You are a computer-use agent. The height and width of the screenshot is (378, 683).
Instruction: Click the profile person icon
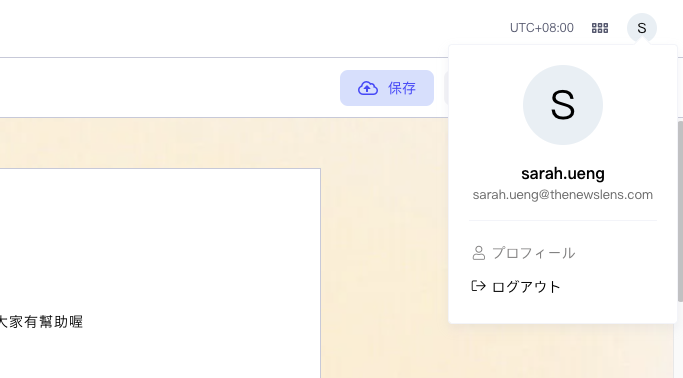(479, 253)
